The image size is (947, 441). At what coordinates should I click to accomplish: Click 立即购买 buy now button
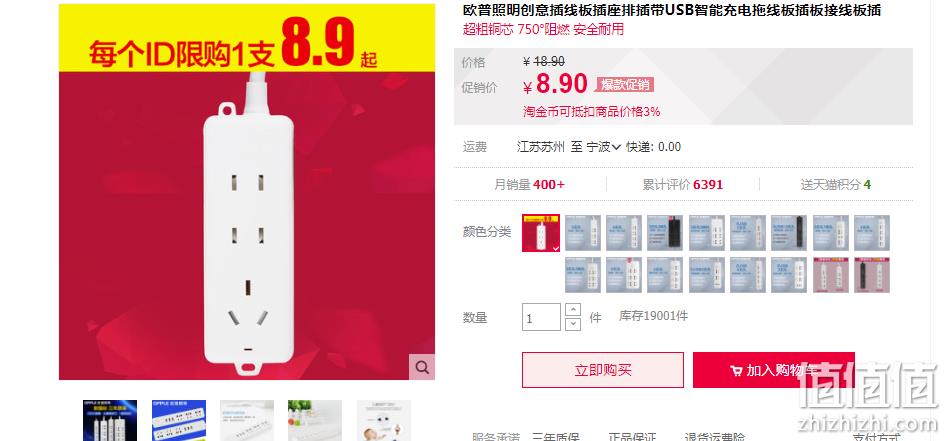coord(603,370)
